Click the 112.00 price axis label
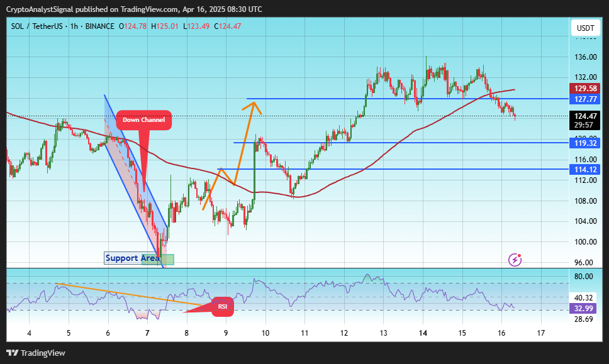 [x=585, y=180]
